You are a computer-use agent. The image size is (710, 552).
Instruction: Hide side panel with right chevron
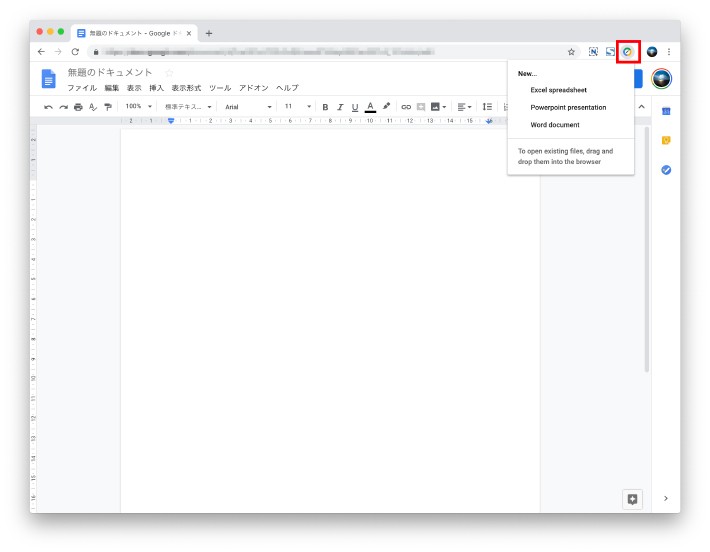pyautogui.click(x=666, y=499)
